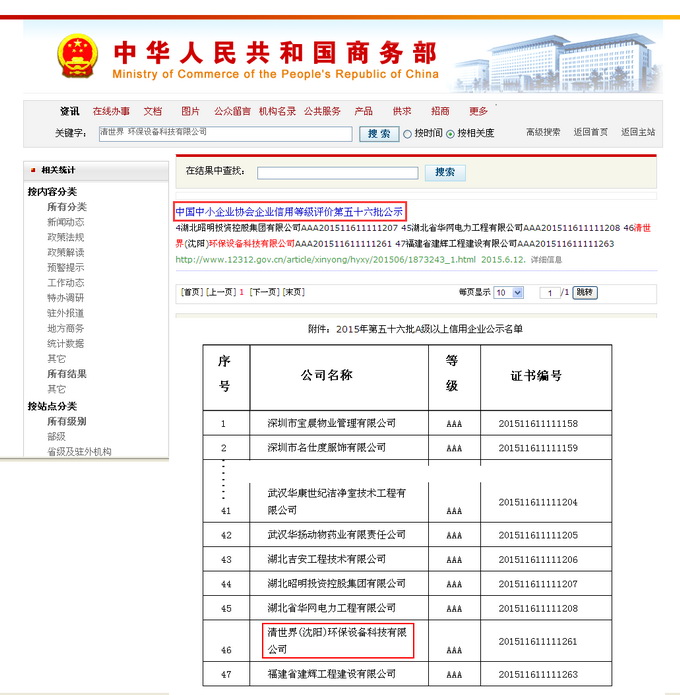
Task: Click certificate number 201511611111158
Action: (x=538, y=424)
